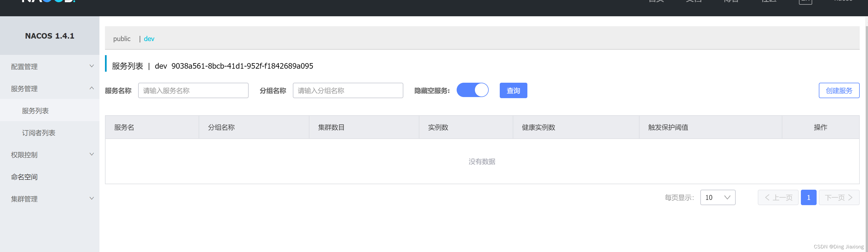Click the 操作 column header

tap(820, 127)
